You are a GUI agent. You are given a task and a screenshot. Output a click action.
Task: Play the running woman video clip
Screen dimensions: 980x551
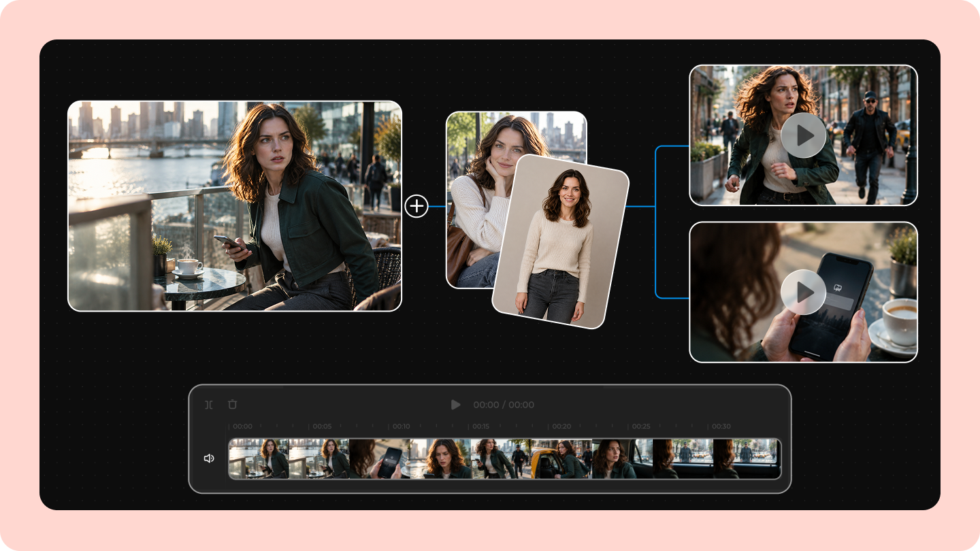pyautogui.click(x=803, y=135)
